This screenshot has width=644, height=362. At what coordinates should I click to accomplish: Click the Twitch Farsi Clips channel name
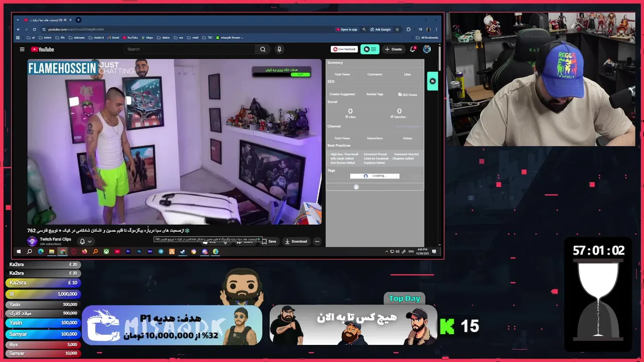tap(55, 239)
